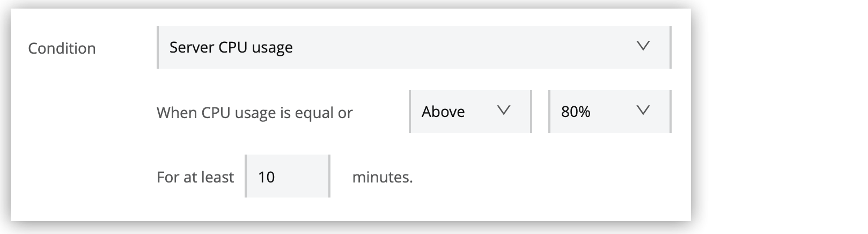
Task: Click the "When CPU usage is equal or" text
Action: pyautogui.click(x=254, y=113)
